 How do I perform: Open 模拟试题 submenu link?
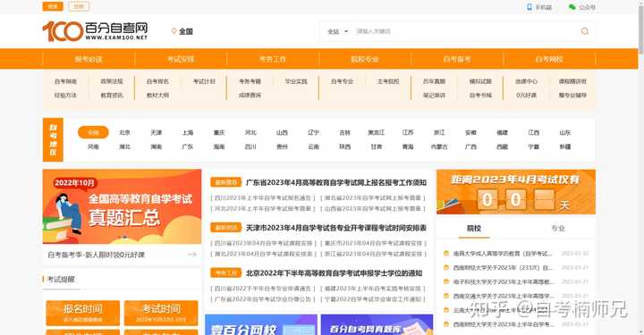[x=480, y=81]
